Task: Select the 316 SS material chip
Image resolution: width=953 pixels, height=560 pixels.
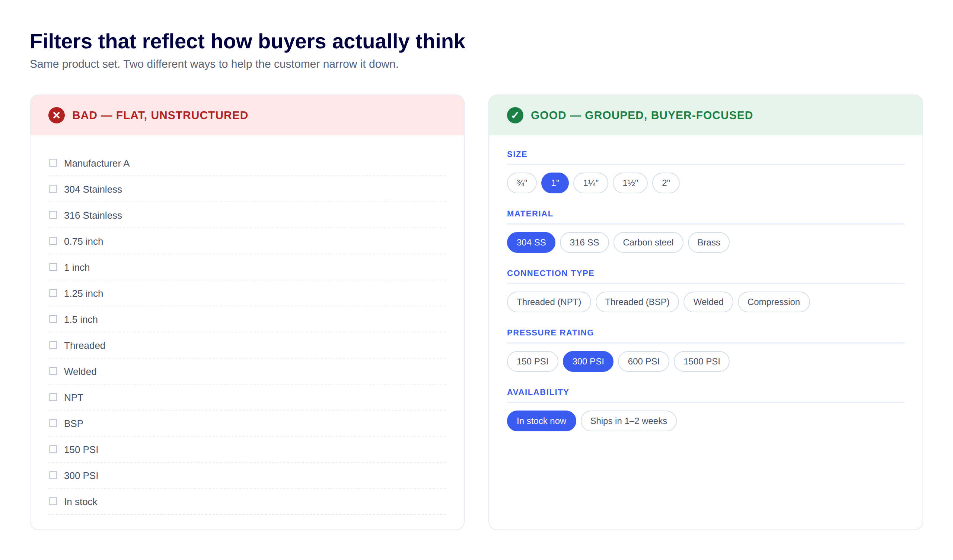Action: 584,242
